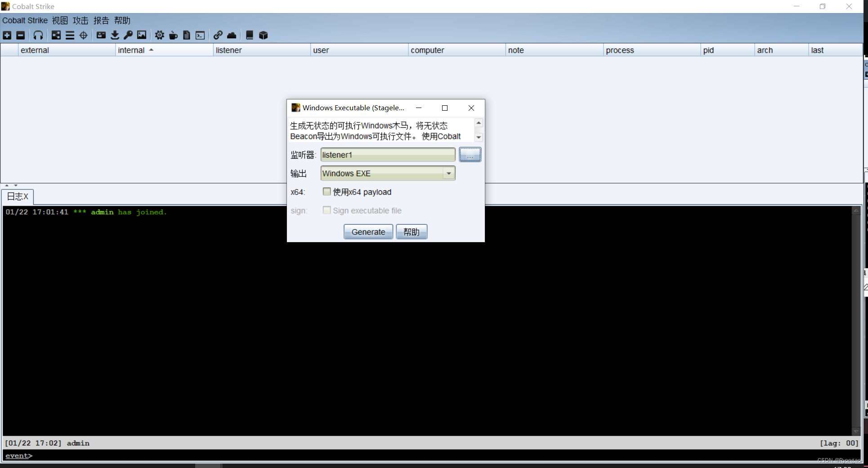Switch to session table view icon

[x=70, y=35]
